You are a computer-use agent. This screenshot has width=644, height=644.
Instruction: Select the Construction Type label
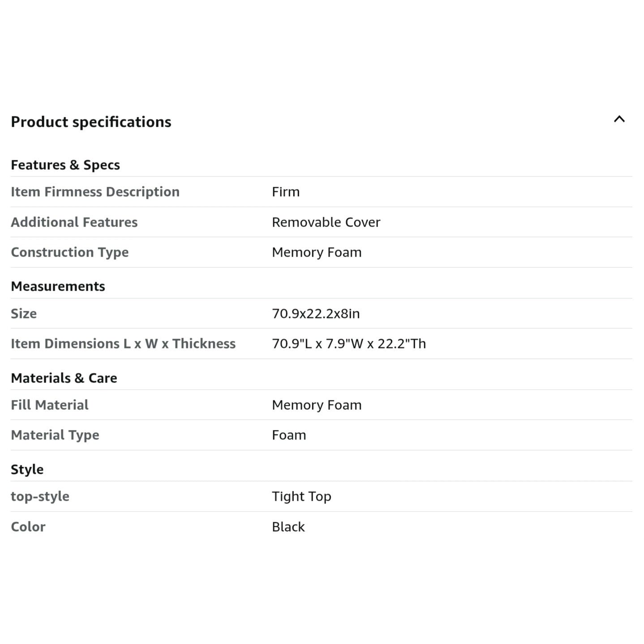[70, 252]
